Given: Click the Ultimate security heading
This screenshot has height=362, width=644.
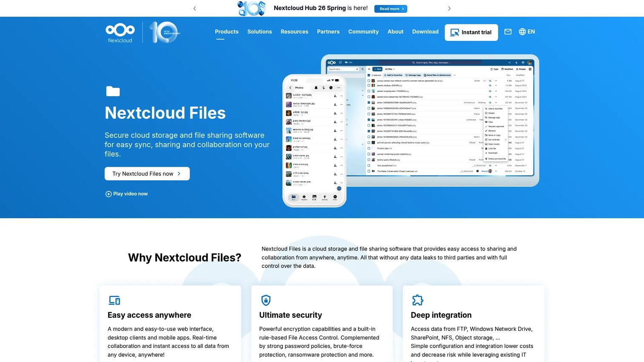Looking at the screenshot, I should tap(291, 315).
